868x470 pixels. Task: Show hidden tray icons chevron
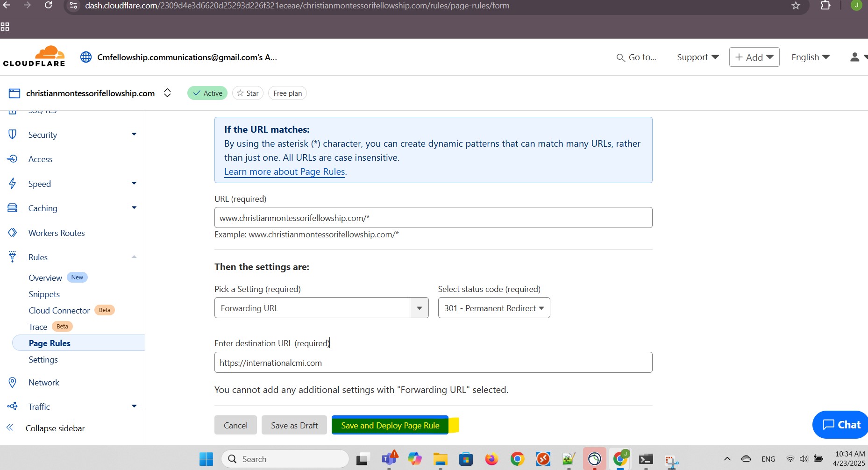coord(727,459)
